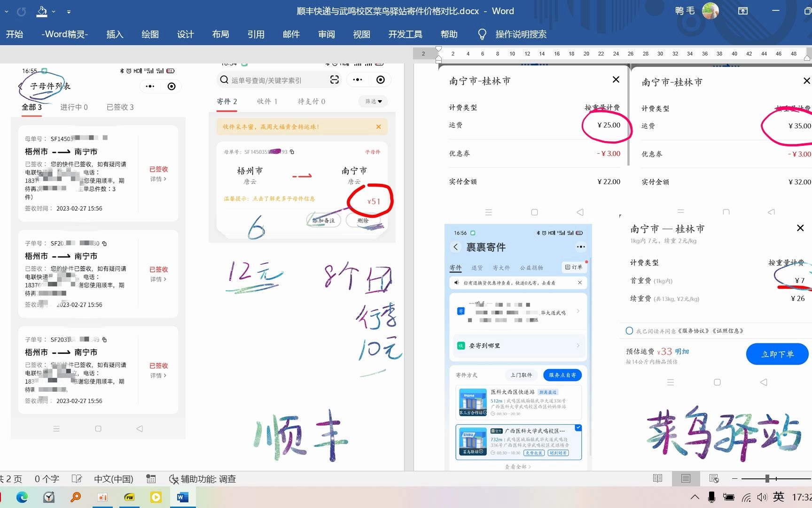The width and height of the screenshot is (812, 508).
Task: Click the user avatar of 鸭毛
Action: point(710,11)
